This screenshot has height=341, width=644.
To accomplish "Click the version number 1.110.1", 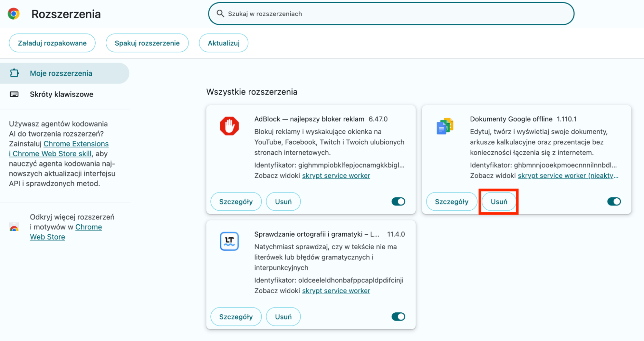I will pyautogui.click(x=567, y=119).
